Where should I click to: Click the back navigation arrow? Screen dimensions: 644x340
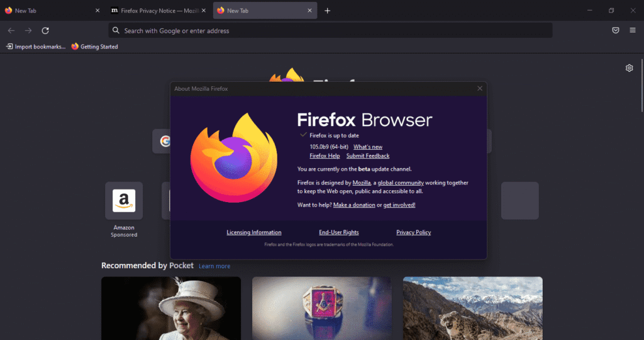(11, 30)
